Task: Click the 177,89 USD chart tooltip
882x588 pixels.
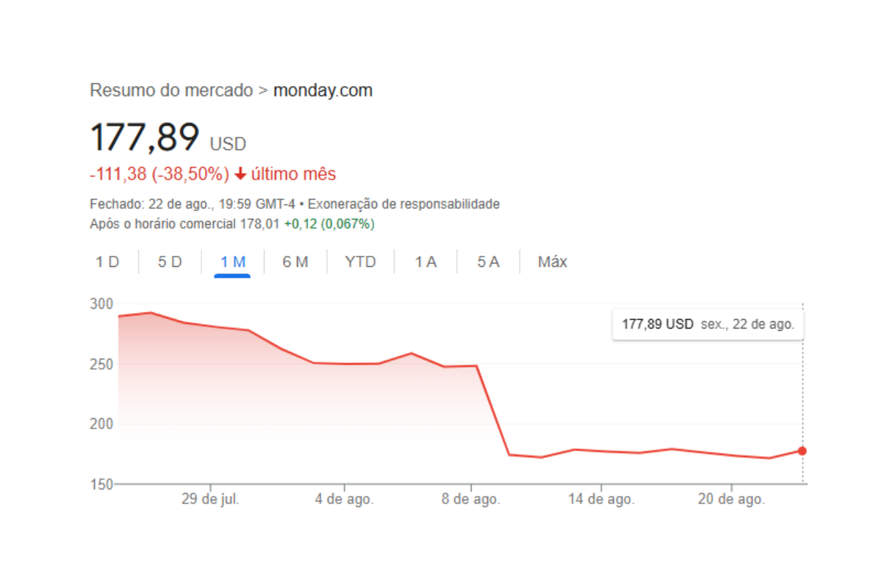Action: tap(708, 323)
